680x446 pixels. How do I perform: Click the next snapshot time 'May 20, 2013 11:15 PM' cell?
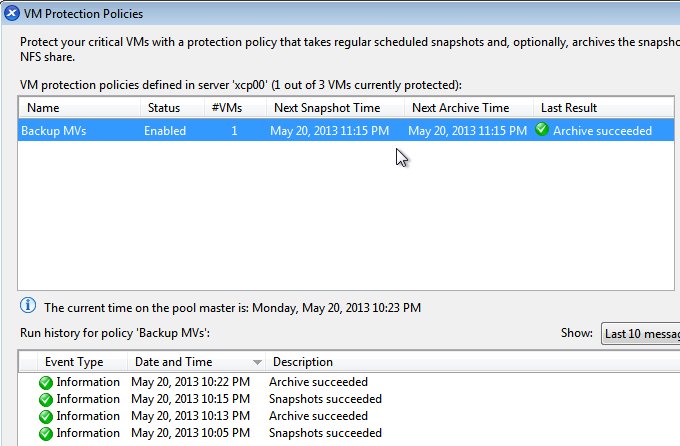(330, 131)
